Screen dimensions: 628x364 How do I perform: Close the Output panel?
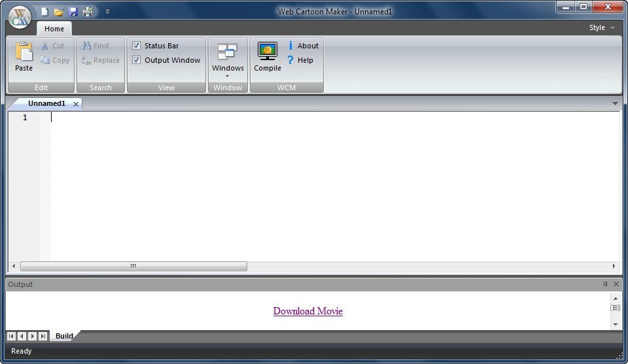click(x=616, y=284)
